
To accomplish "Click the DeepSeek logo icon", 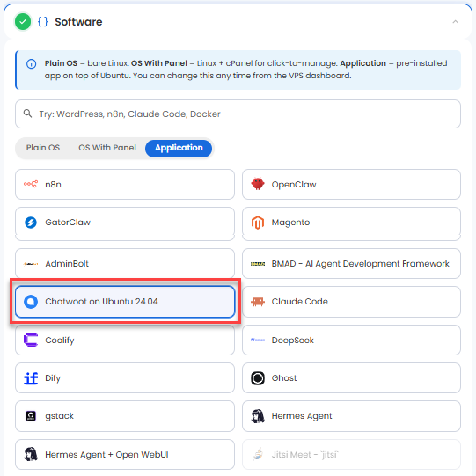I will pyautogui.click(x=258, y=340).
